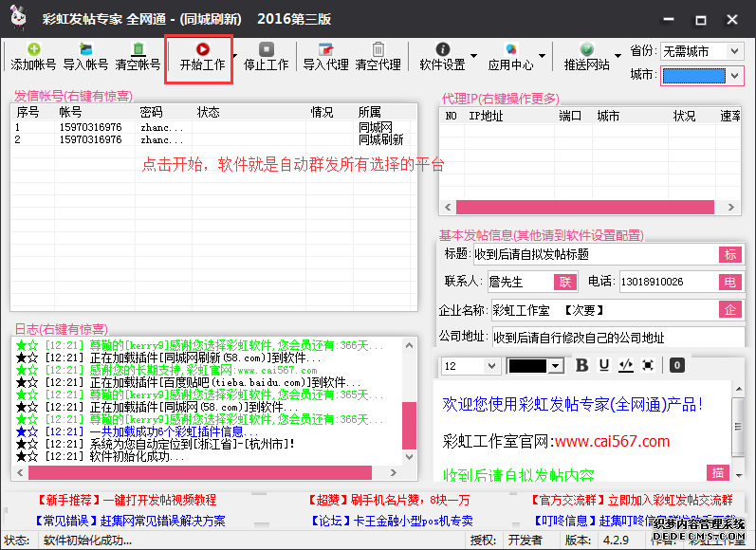Click log line 系统为您自动定位到[浙江省]-[杭州市]
Viewport: 756px width, 550px height.
tap(156, 444)
